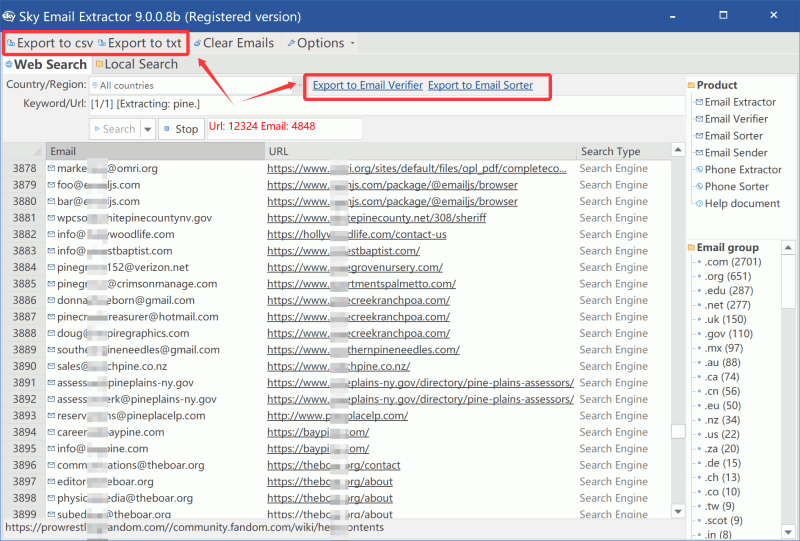Viewport: 800px width, 541px height.
Task: Select the .net (277) email group
Action: point(728,305)
